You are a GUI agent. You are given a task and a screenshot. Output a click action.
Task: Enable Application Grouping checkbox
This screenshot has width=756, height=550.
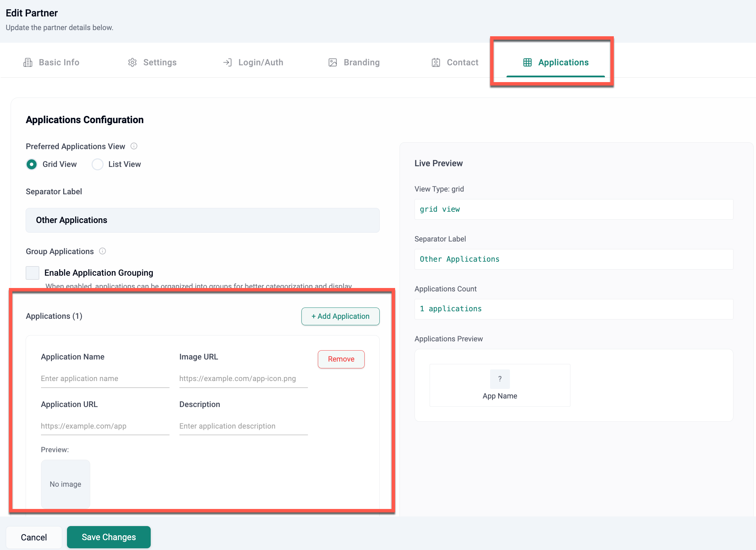[x=32, y=273]
